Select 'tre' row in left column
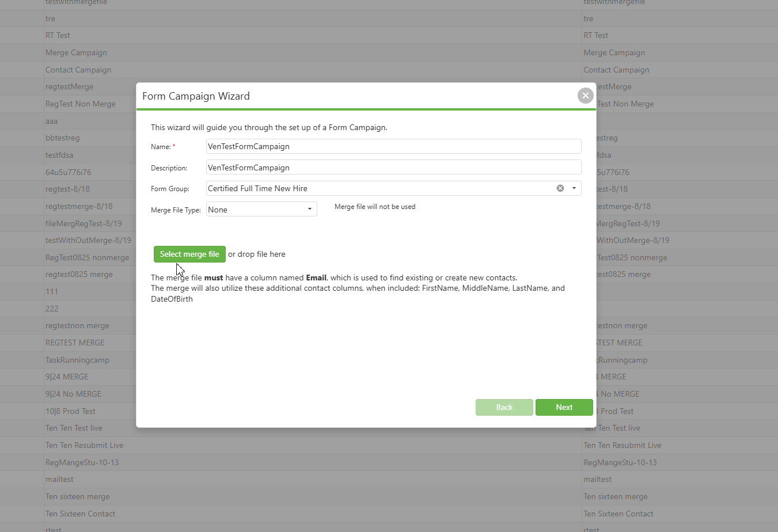Image resolution: width=778 pixels, height=532 pixels. [x=50, y=18]
